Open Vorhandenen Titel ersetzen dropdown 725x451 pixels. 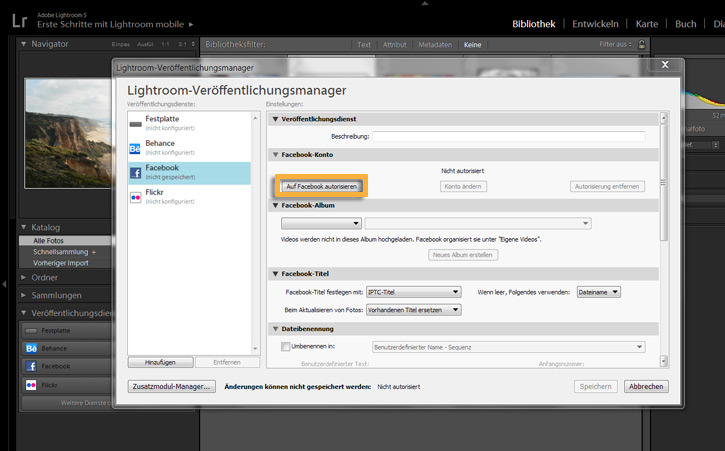(x=413, y=310)
